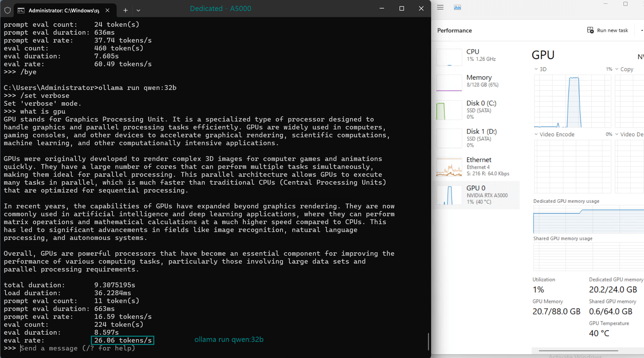Screen dimensions: 644x358
Task: Click the Task Manager horizontal scrollbar
Action: click(x=578, y=351)
